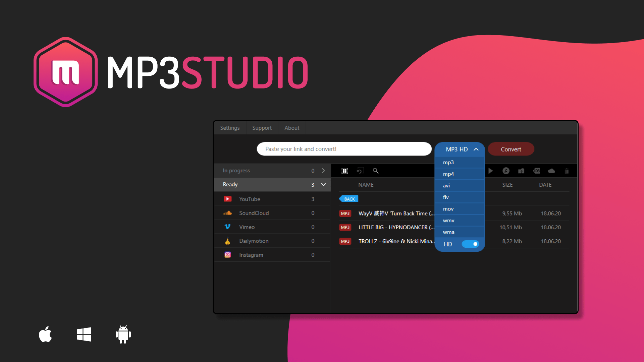Select TROLLZ - 6ix9ine & Nicki title

pos(396,241)
